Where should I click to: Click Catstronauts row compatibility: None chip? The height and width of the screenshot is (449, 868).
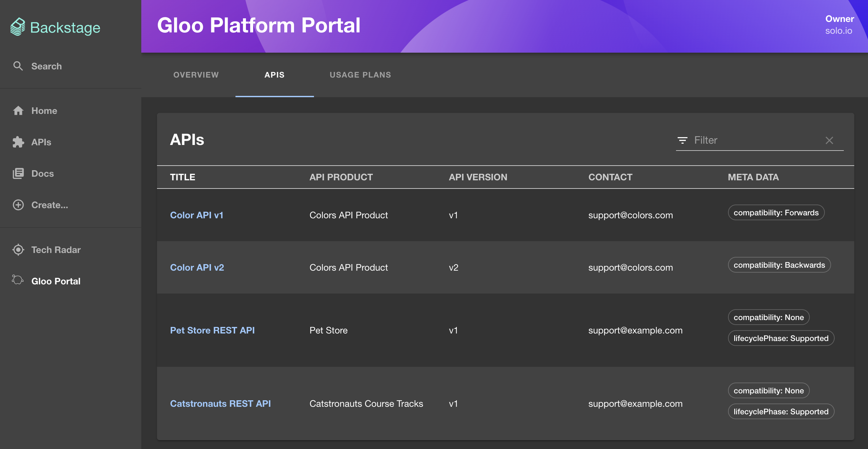tap(769, 390)
